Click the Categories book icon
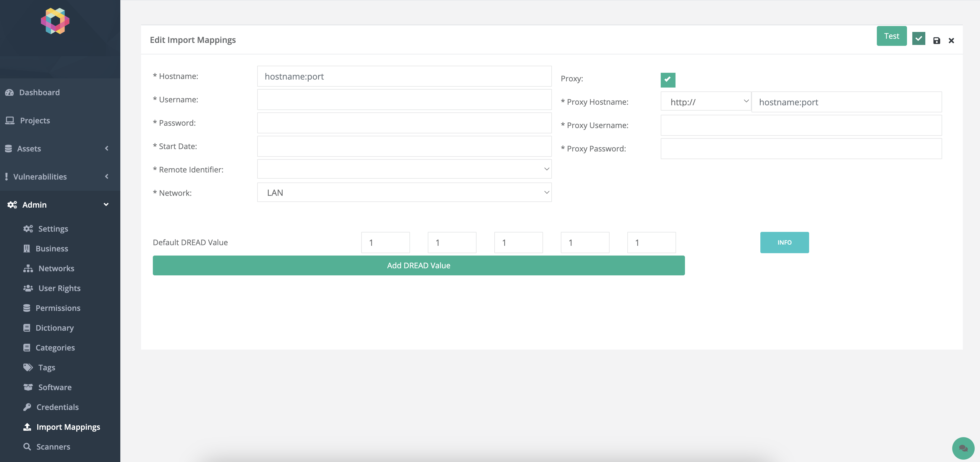The height and width of the screenshot is (462, 980). pyautogui.click(x=27, y=348)
